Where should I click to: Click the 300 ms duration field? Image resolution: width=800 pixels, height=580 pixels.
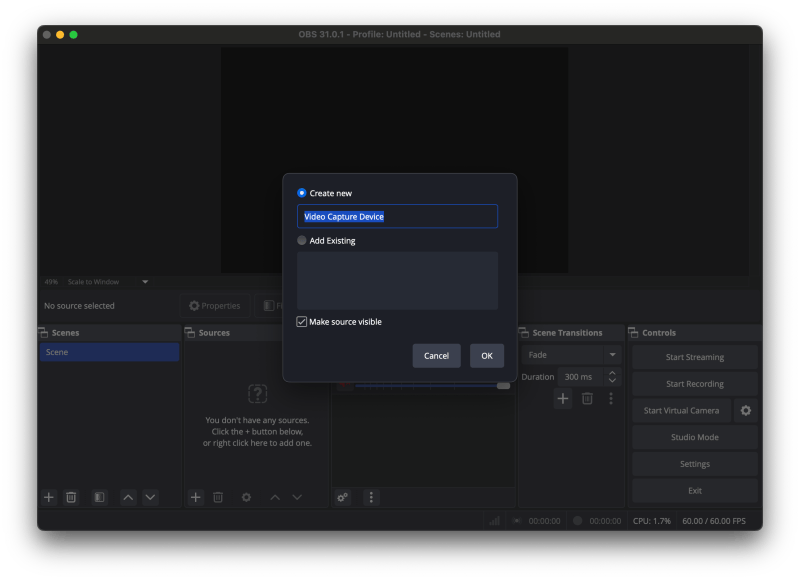[581, 376]
